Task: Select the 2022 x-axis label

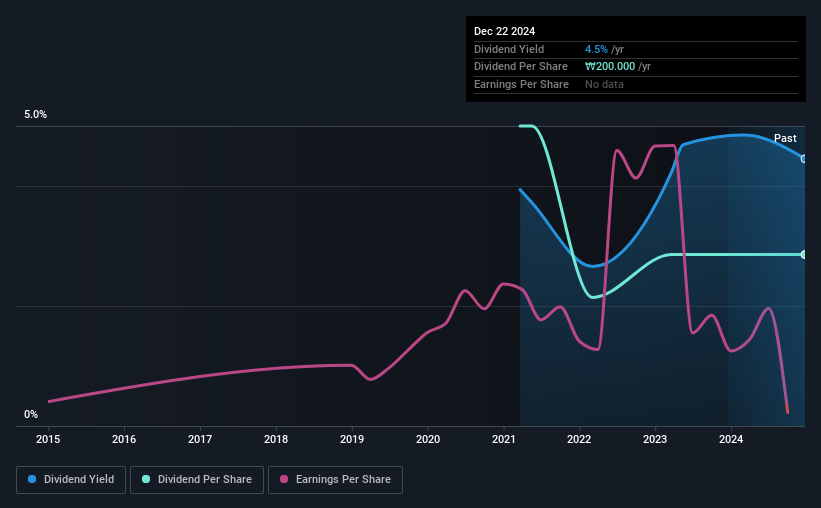Action: pyautogui.click(x=579, y=439)
